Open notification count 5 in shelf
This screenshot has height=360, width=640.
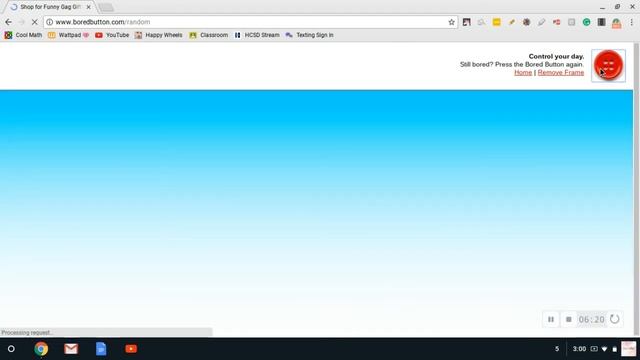coord(557,349)
